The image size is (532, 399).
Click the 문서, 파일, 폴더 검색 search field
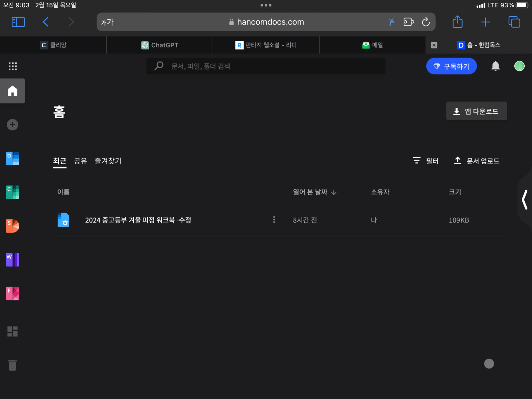[x=266, y=66]
